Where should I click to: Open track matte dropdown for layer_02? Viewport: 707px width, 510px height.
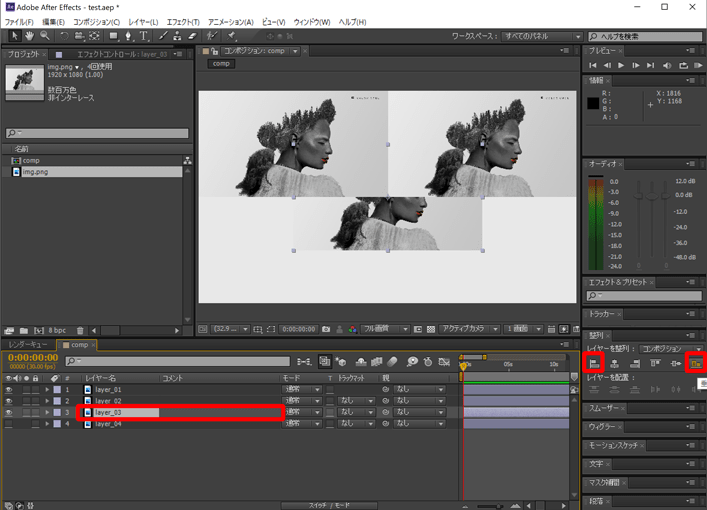tap(356, 400)
